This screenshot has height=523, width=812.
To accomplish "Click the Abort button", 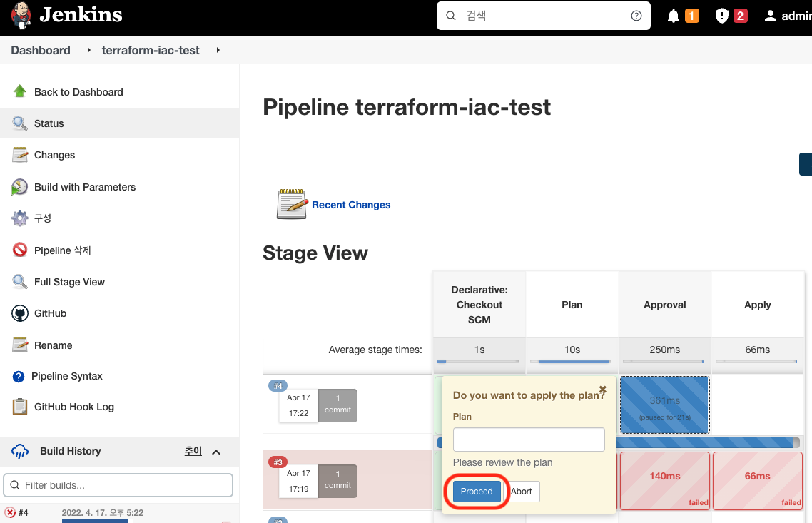I will tap(522, 492).
